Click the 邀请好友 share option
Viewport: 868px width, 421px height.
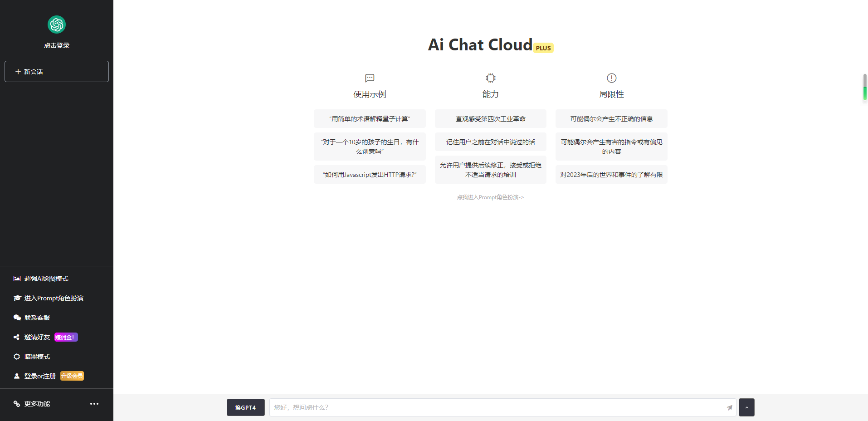[37, 337]
